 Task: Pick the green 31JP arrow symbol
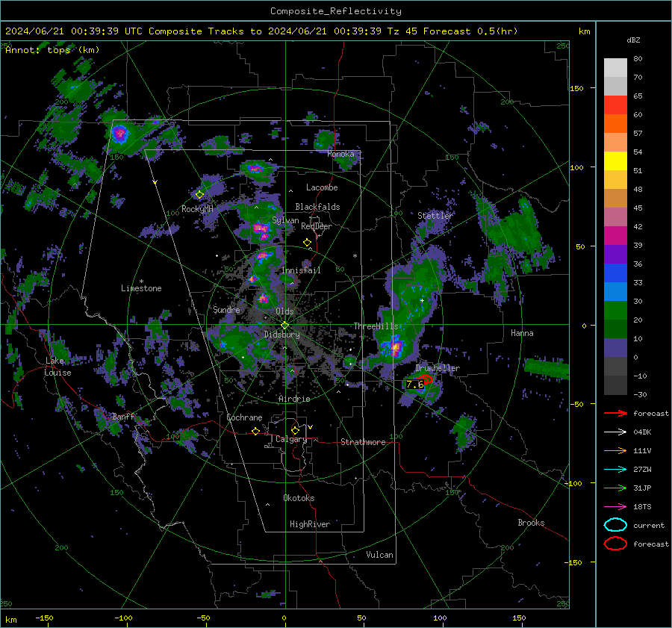(615, 488)
